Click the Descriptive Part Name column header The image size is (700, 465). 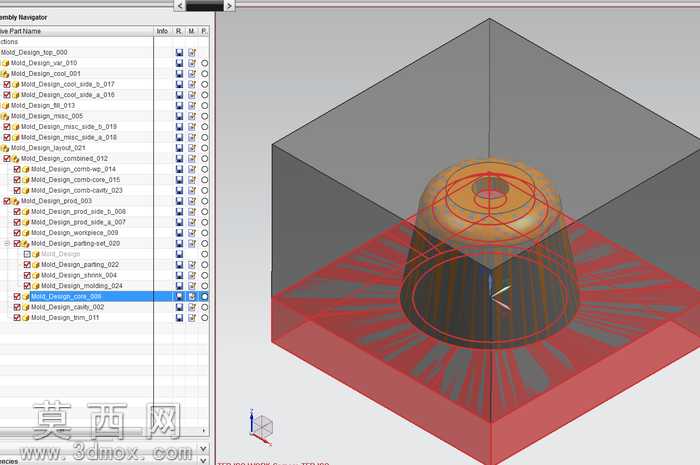[76, 31]
